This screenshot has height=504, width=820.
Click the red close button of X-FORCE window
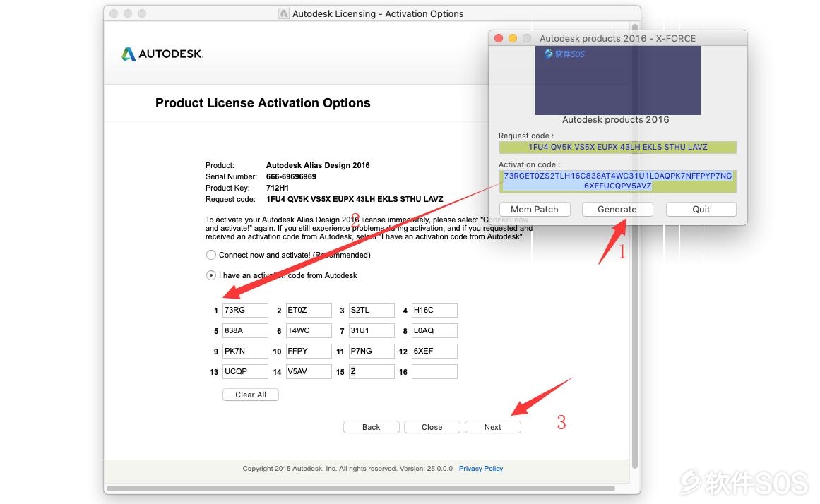[499, 38]
